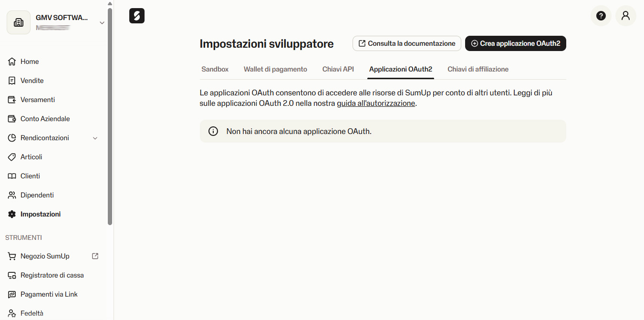
Task: Click the Pagamenti via Link icon
Action: (x=12, y=294)
